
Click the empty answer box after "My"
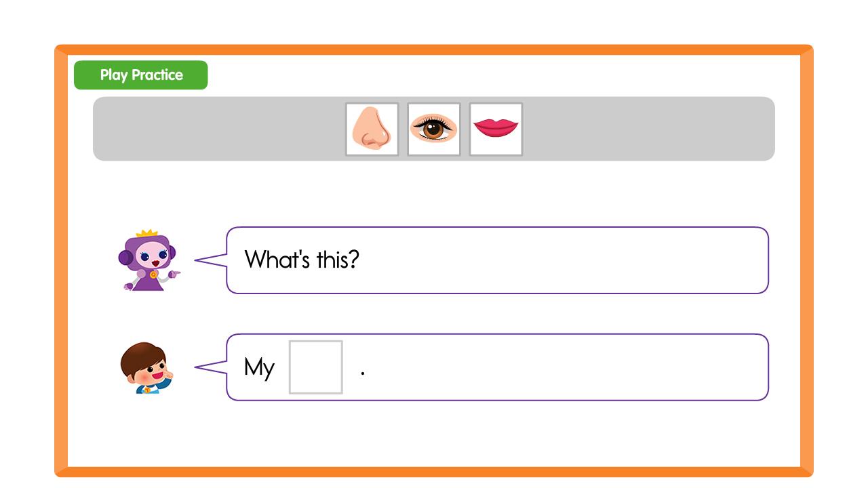[316, 367]
